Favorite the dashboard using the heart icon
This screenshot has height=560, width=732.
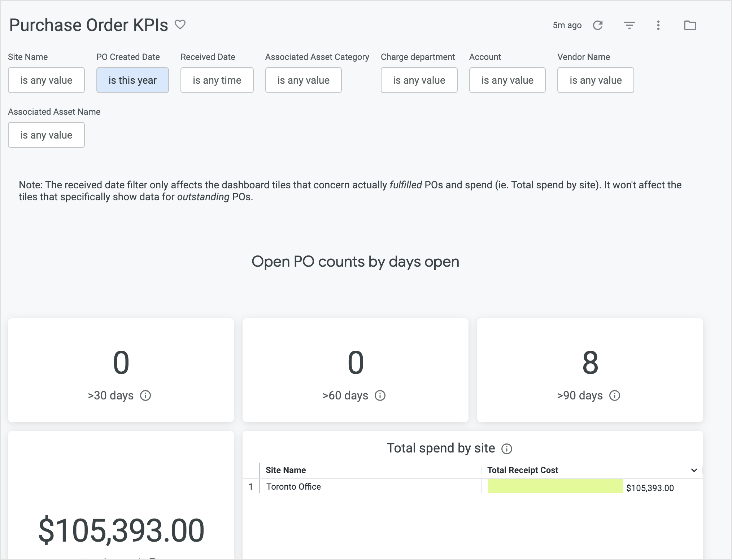[180, 25]
